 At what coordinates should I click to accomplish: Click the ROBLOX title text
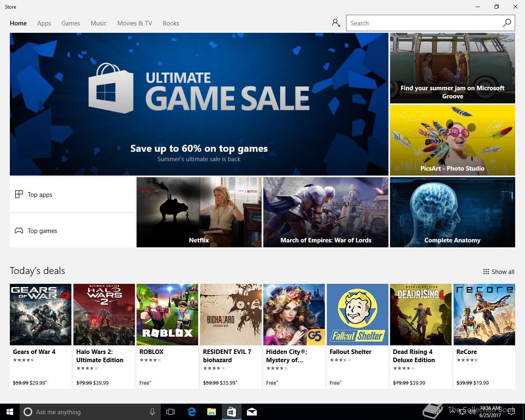(151, 352)
